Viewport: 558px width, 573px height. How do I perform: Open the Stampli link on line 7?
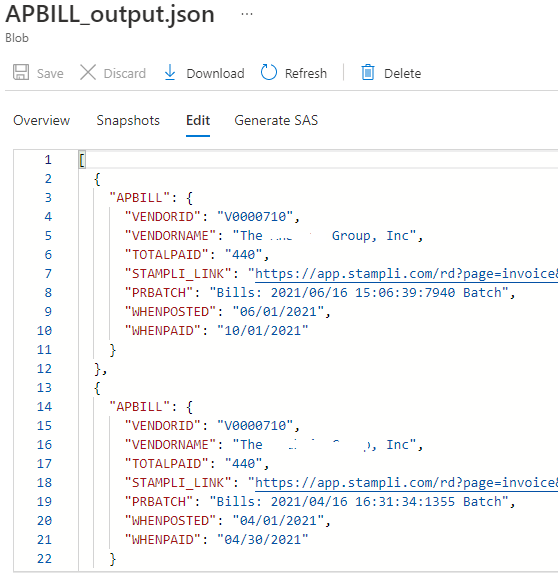tap(406, 274)
